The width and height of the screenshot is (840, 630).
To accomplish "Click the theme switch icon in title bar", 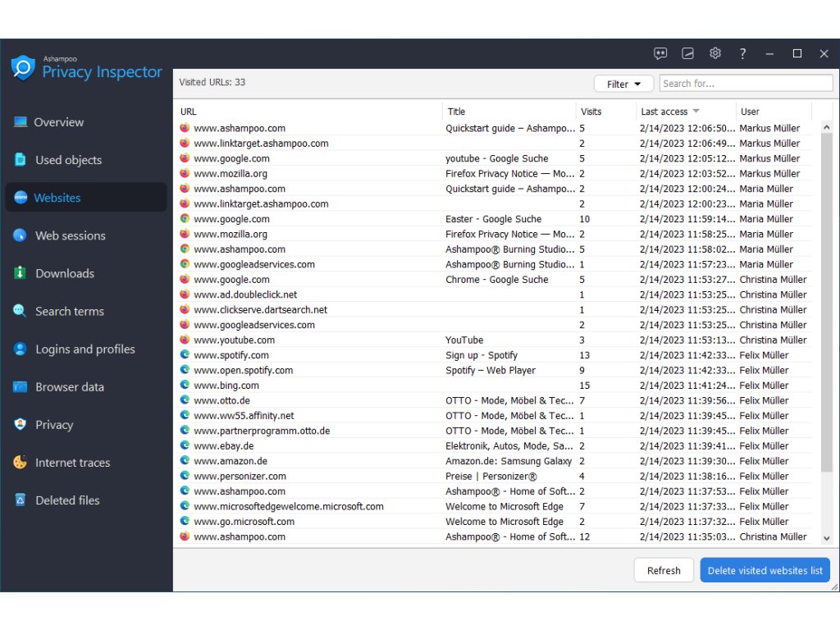I will coord(688,53).
